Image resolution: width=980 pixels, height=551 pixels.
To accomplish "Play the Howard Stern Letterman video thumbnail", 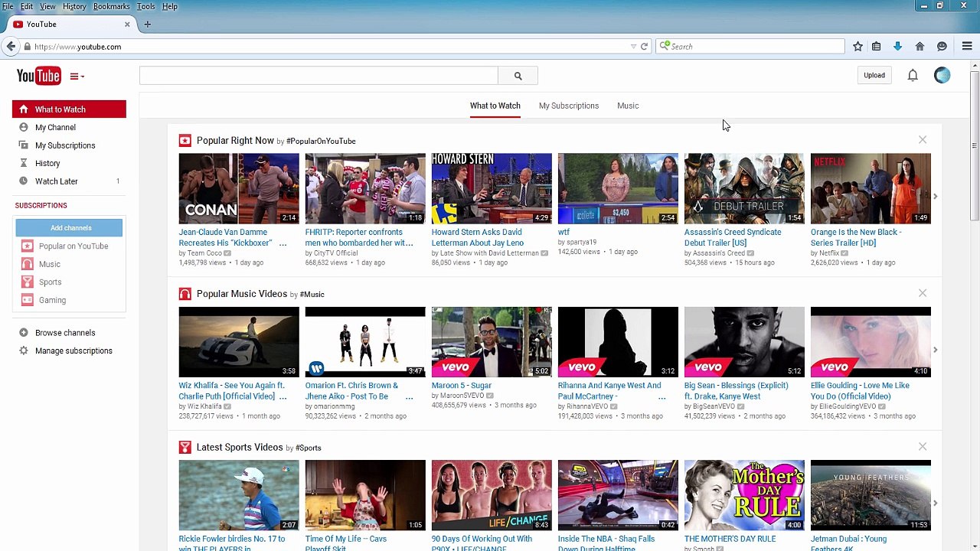I will coord(492,188).
